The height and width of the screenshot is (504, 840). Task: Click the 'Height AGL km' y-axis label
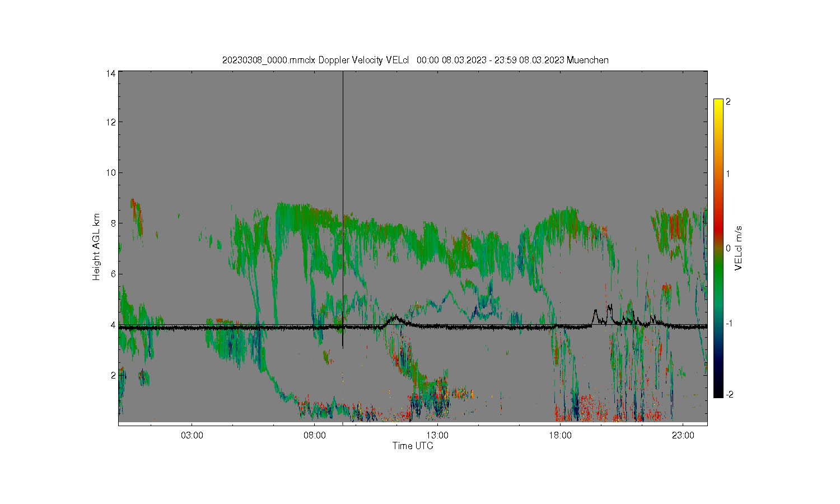click(x=96, y=247)
